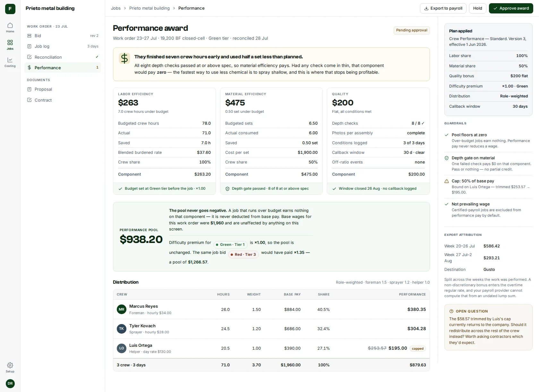Viewport: 539px width, 392px height.
Task: Click the WEIGHT column header
Action: pos(254,294)
